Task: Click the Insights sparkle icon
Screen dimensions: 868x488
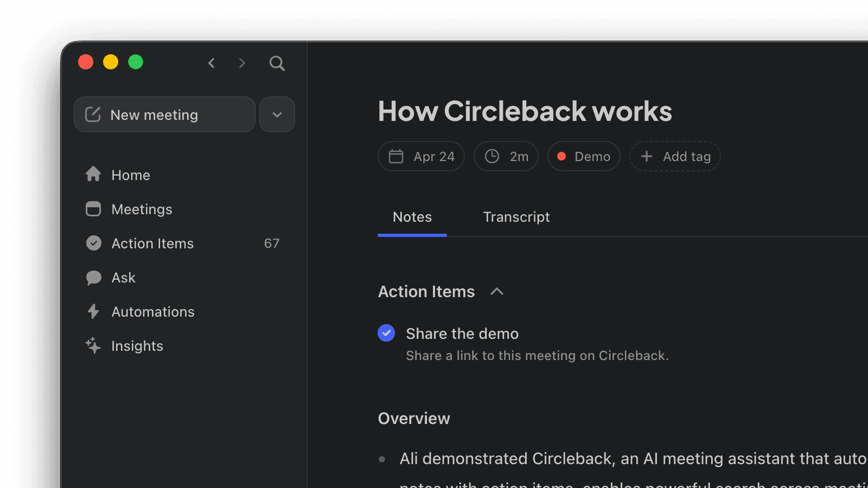Action: (93, 345)
